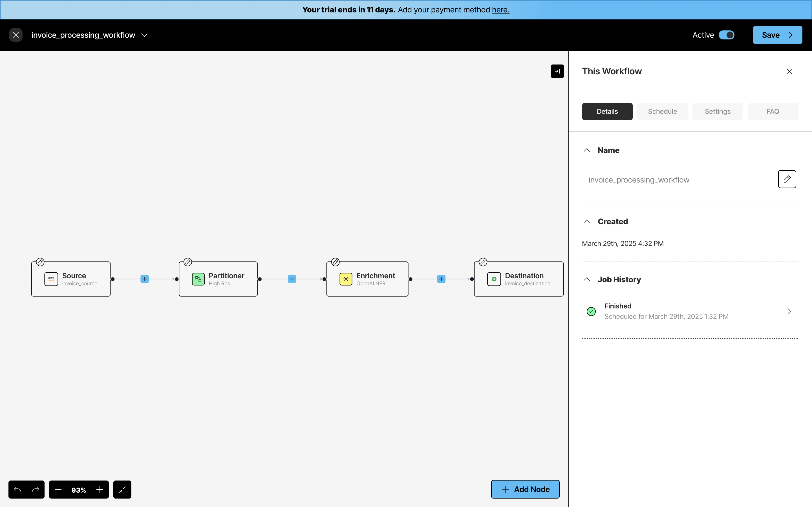
Task: Toggle the Active workflow switch
Action: pyautogui.click(x=727, y=35)
